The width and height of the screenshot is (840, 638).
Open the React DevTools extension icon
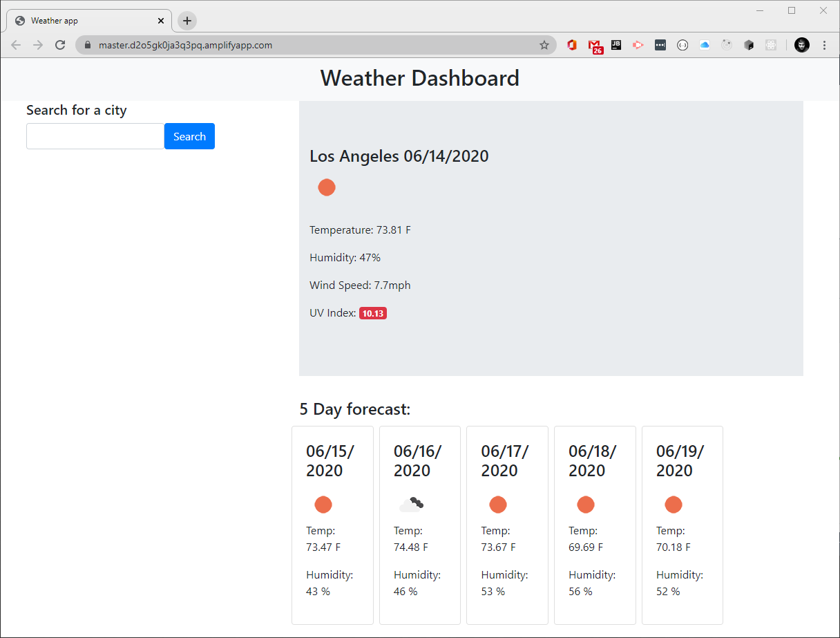click(x=771, y=44)
